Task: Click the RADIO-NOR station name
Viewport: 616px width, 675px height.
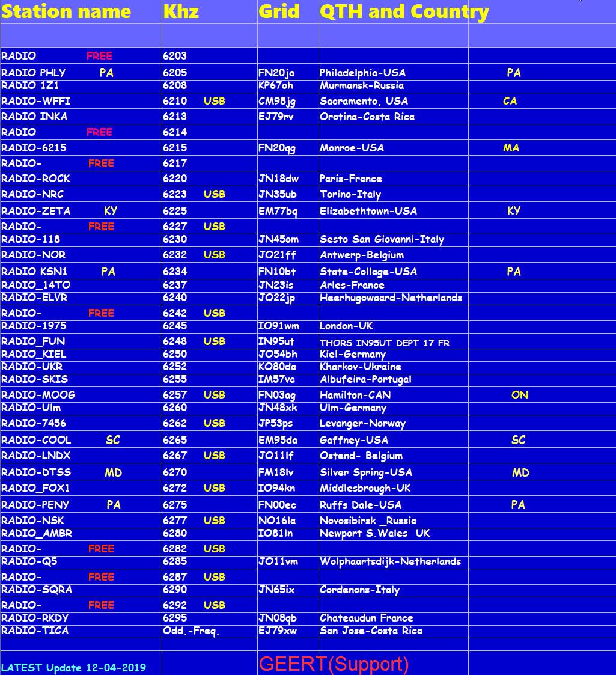Action: point(33,254)
